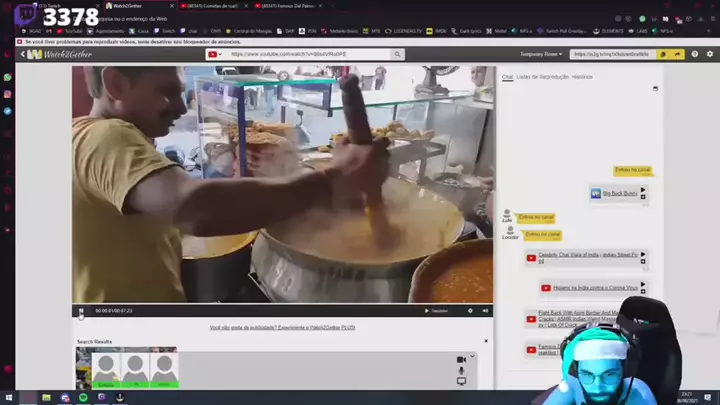
Task: Open Windows Start menu
Action: (7, 398)
